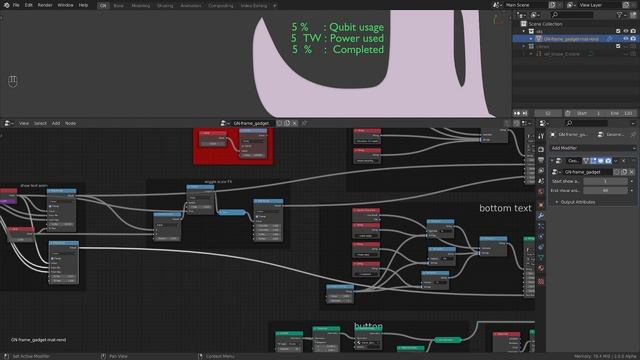Open the node editor type dropdown
The image size is (640, 360).
pyautogui.click(x=9, y=123)
